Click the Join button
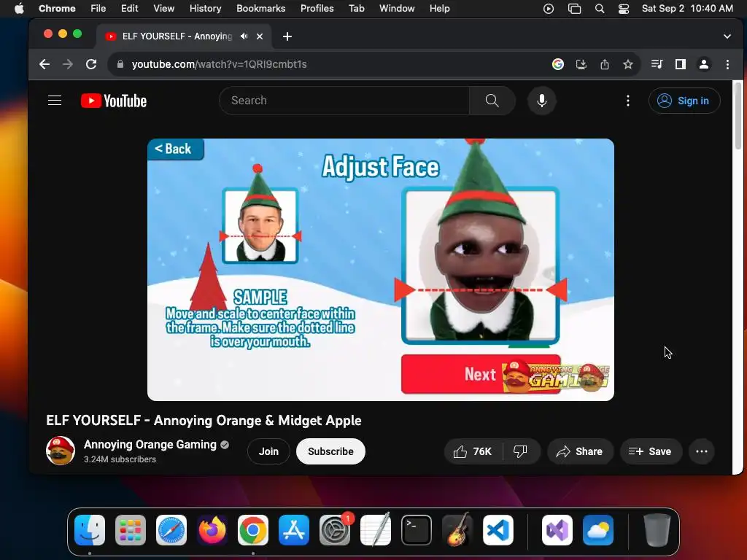This screenshot has height=560, width=747. tap(268, 451)
